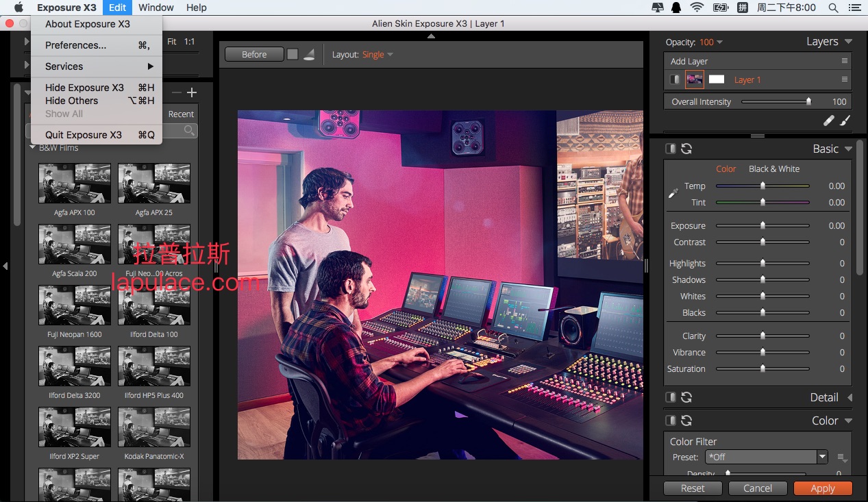Collapse the Color panel
Image resolution: width=868 pixels, height=502 pixels.
(849, 421)
